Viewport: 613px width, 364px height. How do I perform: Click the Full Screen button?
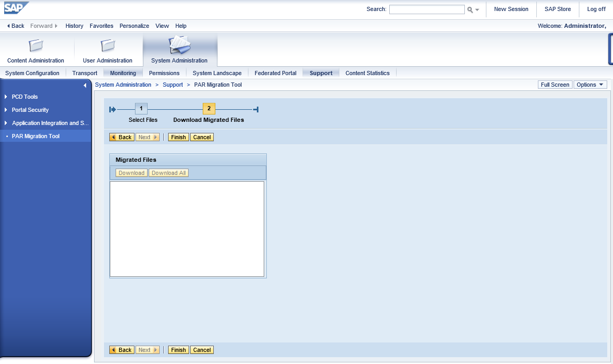(555, 85)
